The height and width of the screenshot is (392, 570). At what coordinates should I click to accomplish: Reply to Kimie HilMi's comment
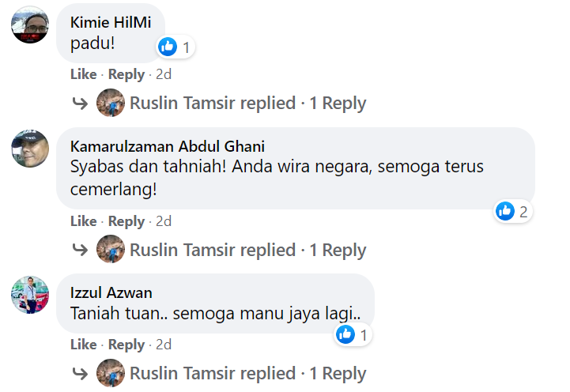[x=126, y=74]
